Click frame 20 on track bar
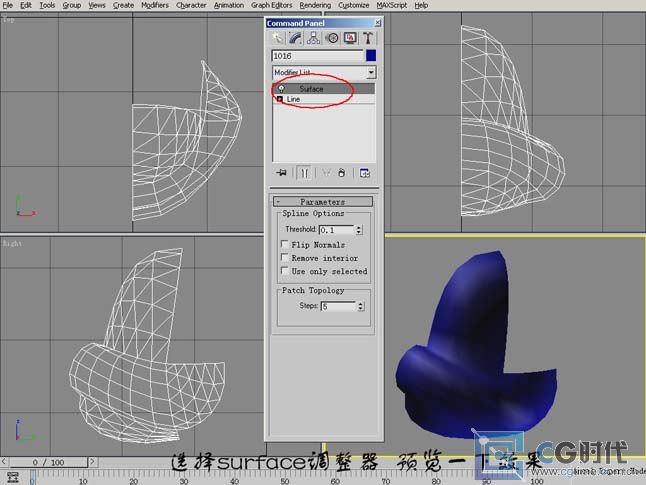Image resolution: width=646 pixels, height=485 pixels. 133,481
